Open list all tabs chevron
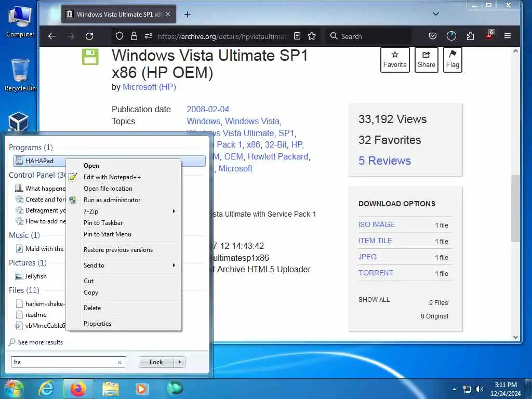Viewport: 532px width, 399px height. pyautogui.click(x=436, y=14)
